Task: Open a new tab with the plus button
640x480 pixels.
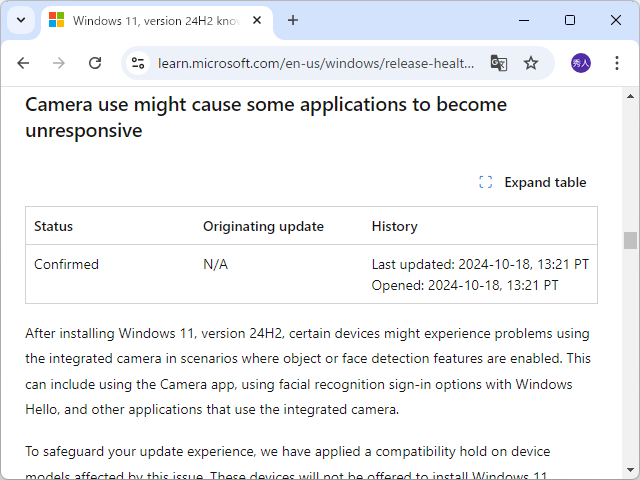Action: (x=293, y=20)
